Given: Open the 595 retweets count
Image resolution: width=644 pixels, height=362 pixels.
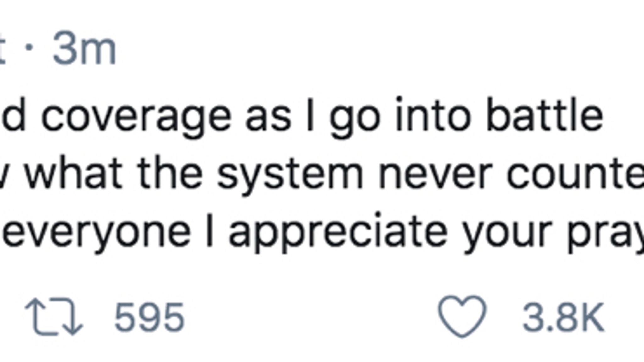Looking at the screenshot, I should click(149, 317).
